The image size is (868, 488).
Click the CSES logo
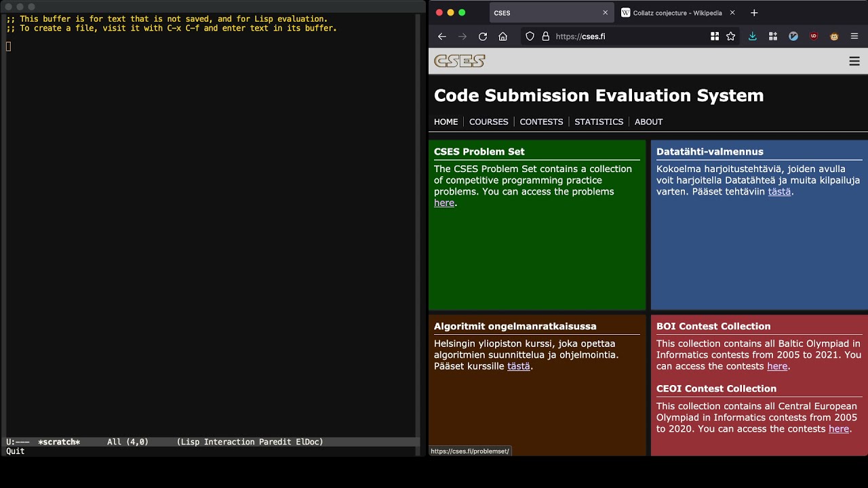click(460, 61)
